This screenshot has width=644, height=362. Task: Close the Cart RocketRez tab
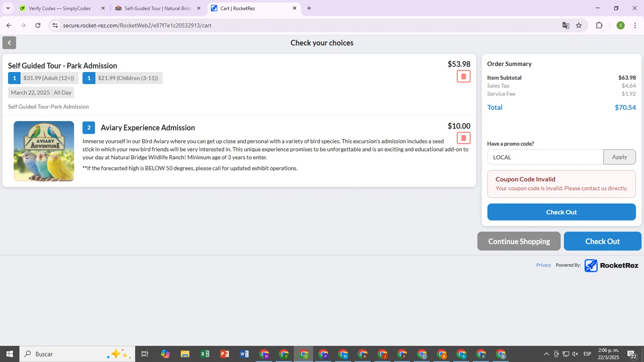pyautogui.click(x=295, y=8)
